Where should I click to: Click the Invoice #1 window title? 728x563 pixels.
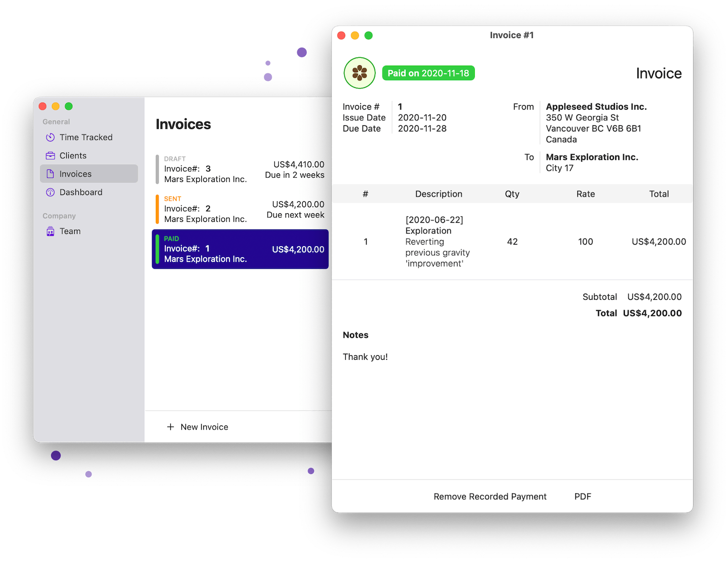tap(512, 35)
